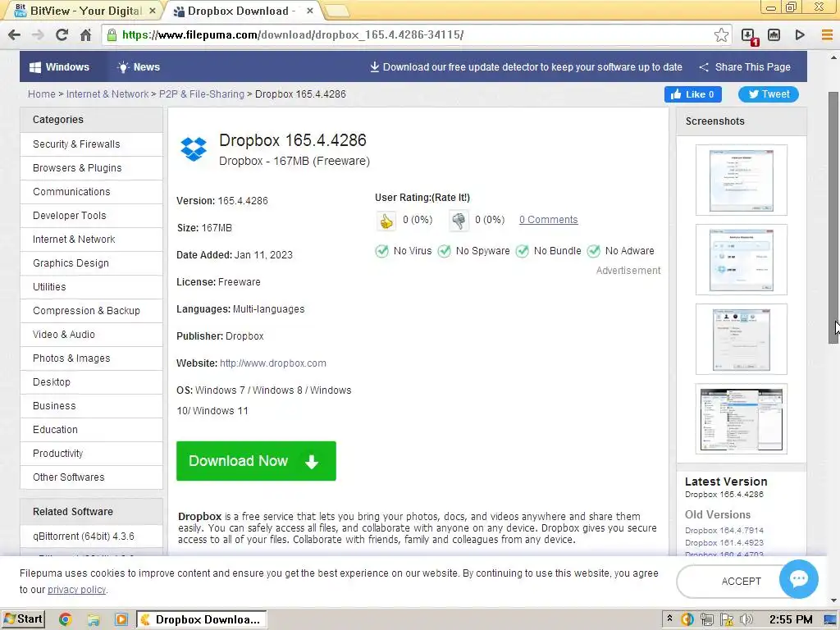The width and height of the screenshot is (840, 630).
Task: Select Video & Audio category
Action: (92, 335)
